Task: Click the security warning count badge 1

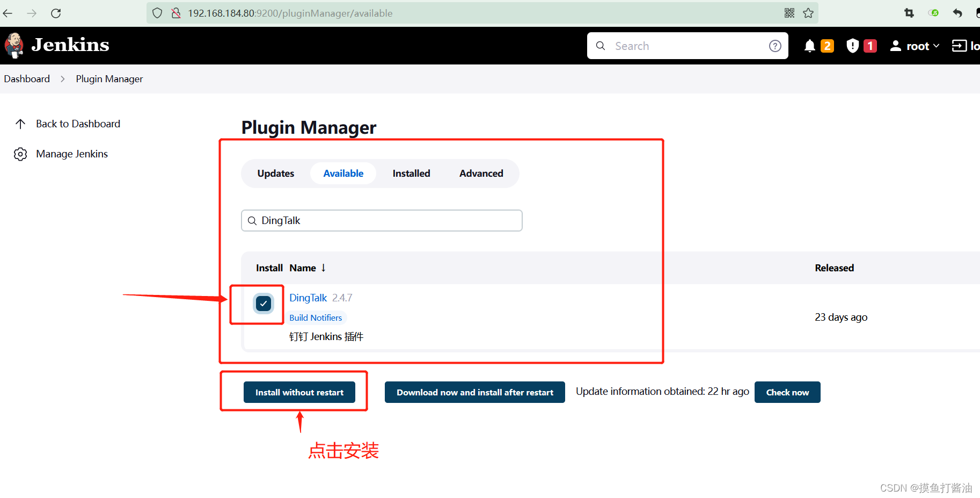Action: (x=870, y=46)
